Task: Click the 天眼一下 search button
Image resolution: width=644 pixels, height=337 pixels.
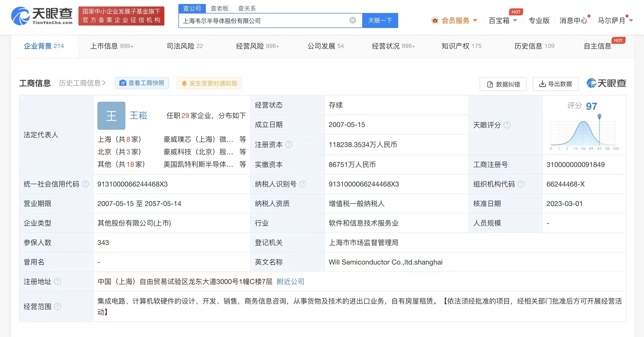Action: click(380, 20)
